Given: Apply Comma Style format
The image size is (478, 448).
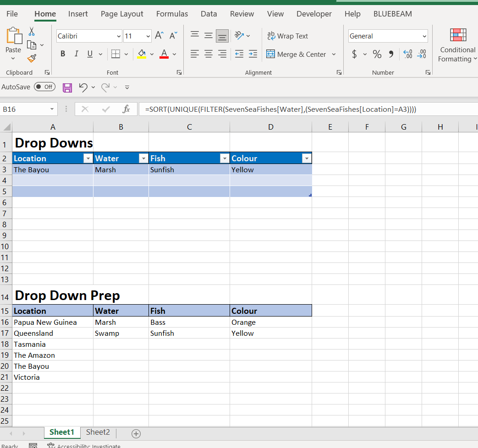Looking at the screenshot, I should point(391,54).
